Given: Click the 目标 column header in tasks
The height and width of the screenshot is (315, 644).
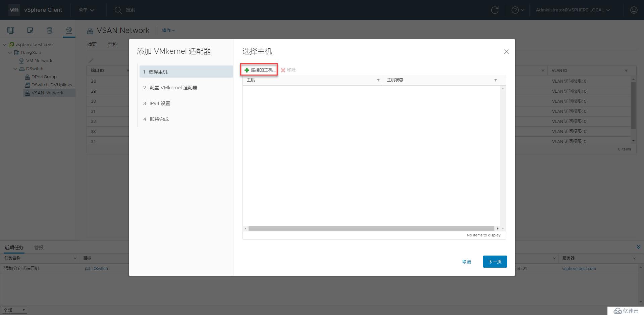Looking at the screenshot, I should 87,258.
